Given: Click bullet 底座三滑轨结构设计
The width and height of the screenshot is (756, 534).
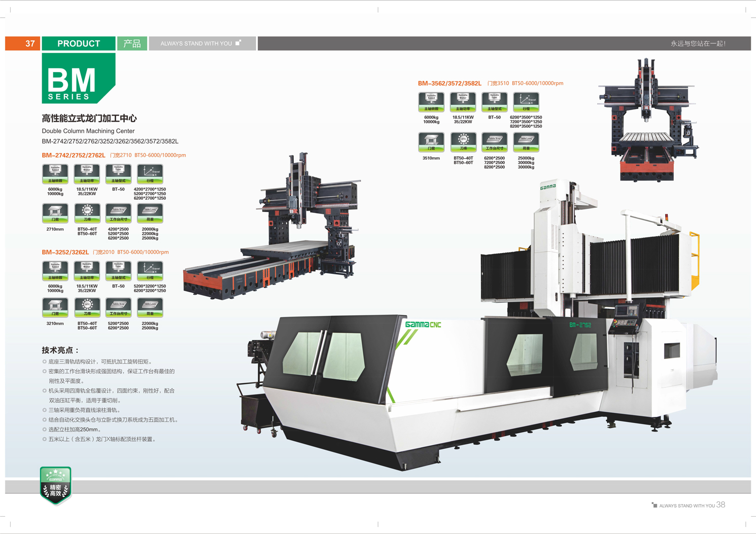Looking at the screenshot, I should [x=97, y=362].
